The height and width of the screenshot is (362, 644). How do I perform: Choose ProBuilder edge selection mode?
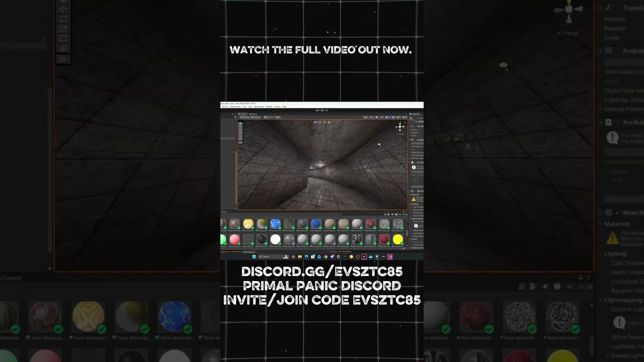pos(324,122)
